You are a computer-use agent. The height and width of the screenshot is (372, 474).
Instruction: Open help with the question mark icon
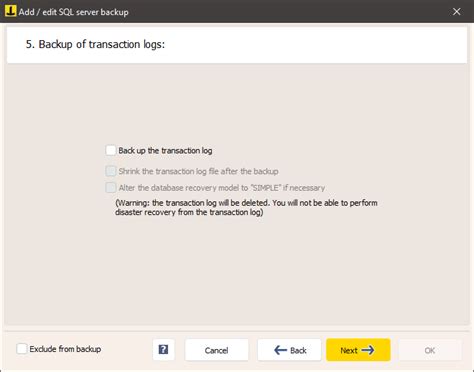tap(163, 350)
